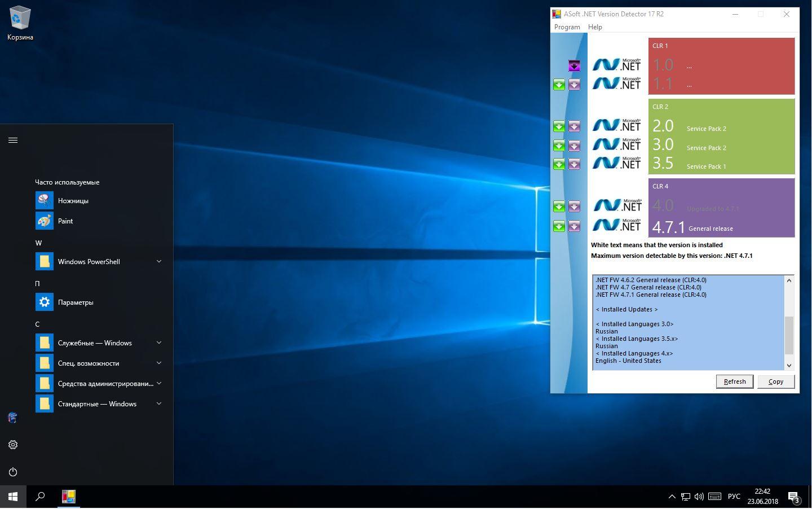Click the letter П section header
This screenshot has height=509, width=812.
[x=37, y=283]
